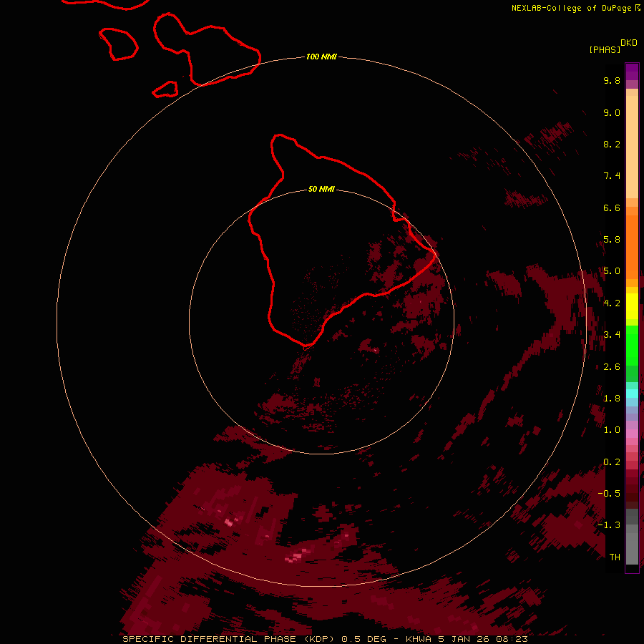Click the 1.0 legend value
The image size is (644, 644).
612,430
